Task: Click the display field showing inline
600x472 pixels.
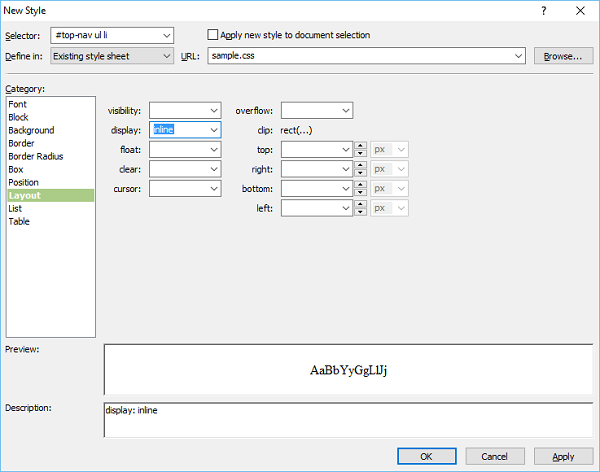Action: pos(178,129)
